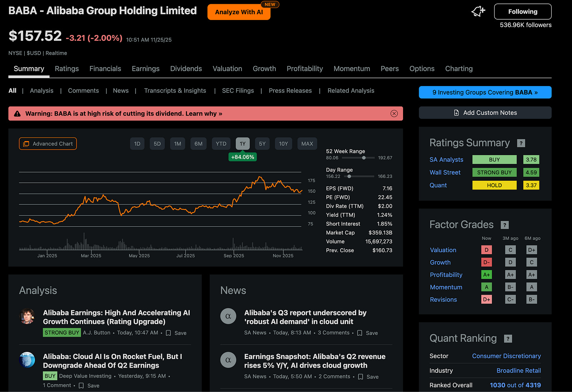Open Q3 report robust AI demand news
The height and width of the screenshot is (392, 572).
click(x=305, y=317)
